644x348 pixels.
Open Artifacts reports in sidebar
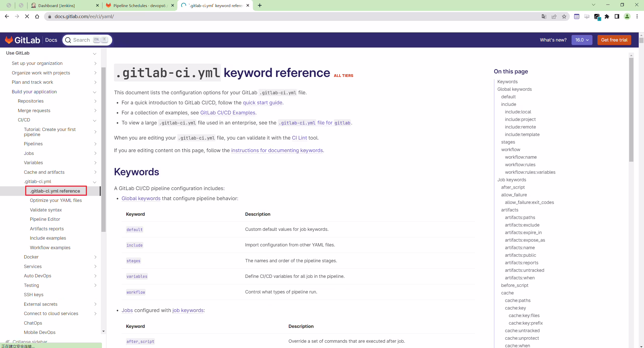47,229
